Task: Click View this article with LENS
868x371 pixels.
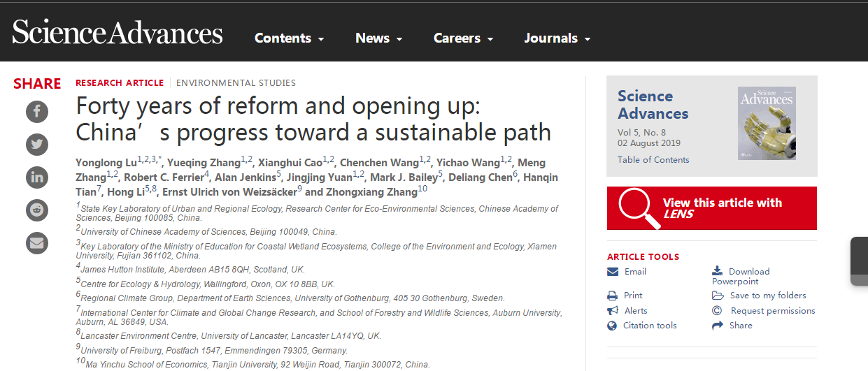Action: coord(722,208)
